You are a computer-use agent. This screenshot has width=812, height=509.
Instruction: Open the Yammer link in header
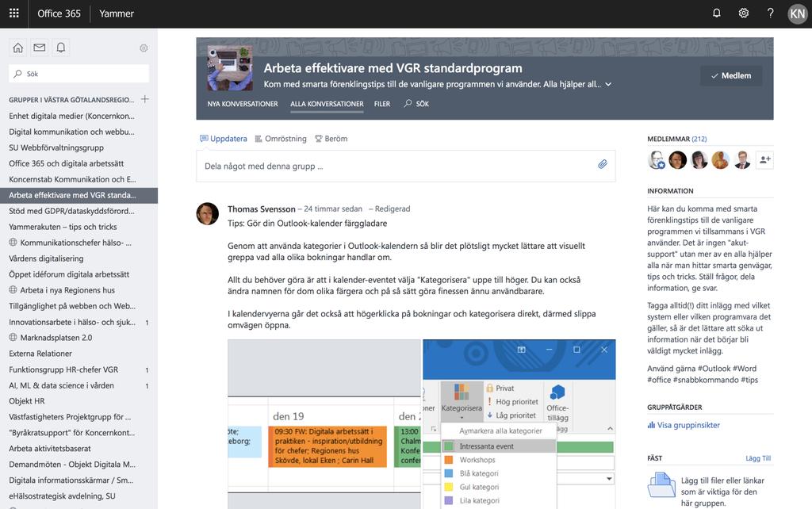coord(117,13)
